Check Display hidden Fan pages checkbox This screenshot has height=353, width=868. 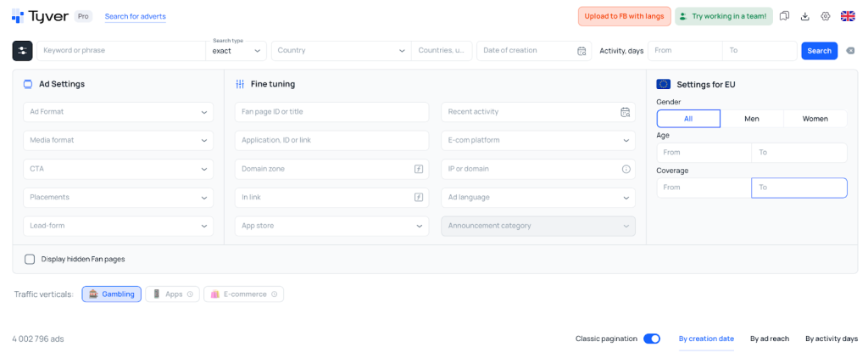click(x=30, y=259)
